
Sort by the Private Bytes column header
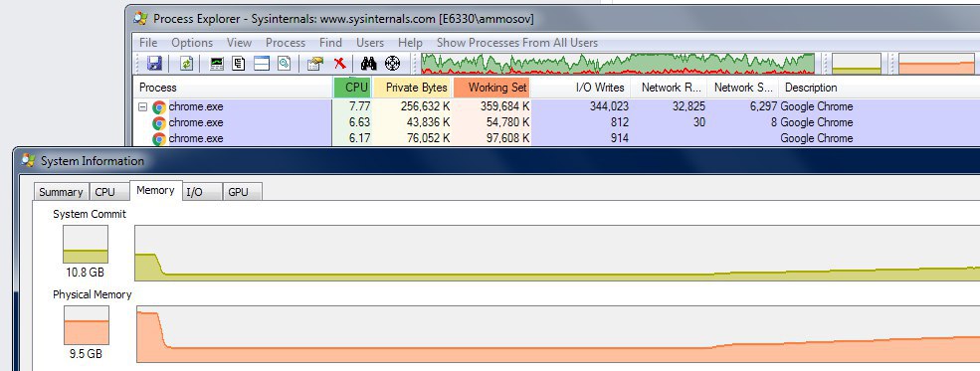[x=413, y=88]
